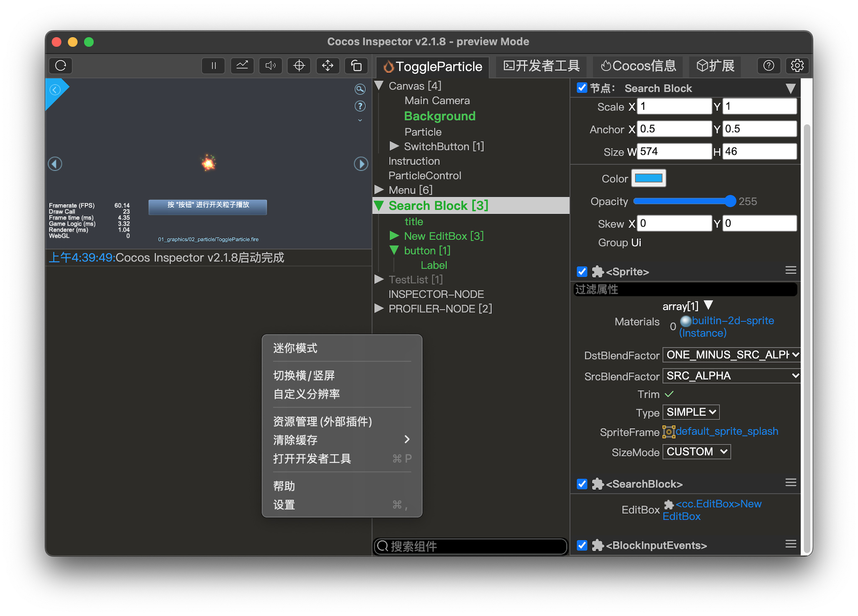Click the builtin-2d-sprite material link
The width and height of the screenshot is (858, 616).
pos(732,321)
